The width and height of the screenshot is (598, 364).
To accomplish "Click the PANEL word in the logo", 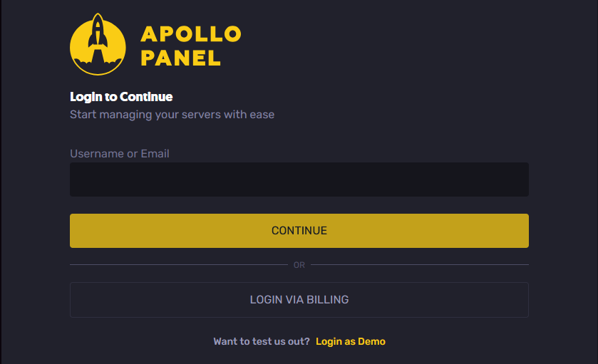I will coord(180,58).
